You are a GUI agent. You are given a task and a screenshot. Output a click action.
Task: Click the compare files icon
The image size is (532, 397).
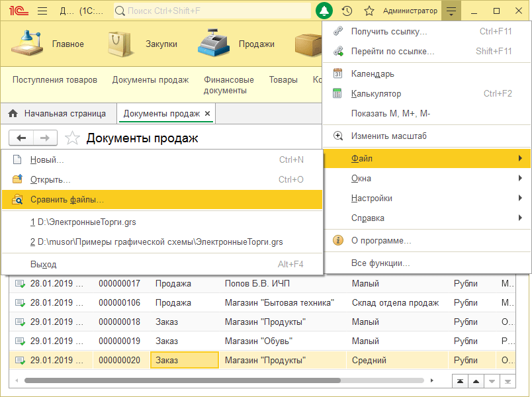click(17, 199)
